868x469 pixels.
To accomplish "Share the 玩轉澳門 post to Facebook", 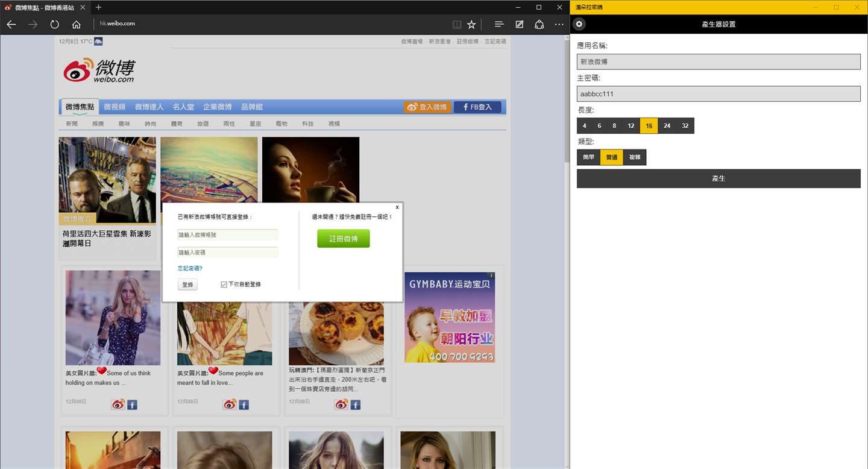I will click(355, 404).
